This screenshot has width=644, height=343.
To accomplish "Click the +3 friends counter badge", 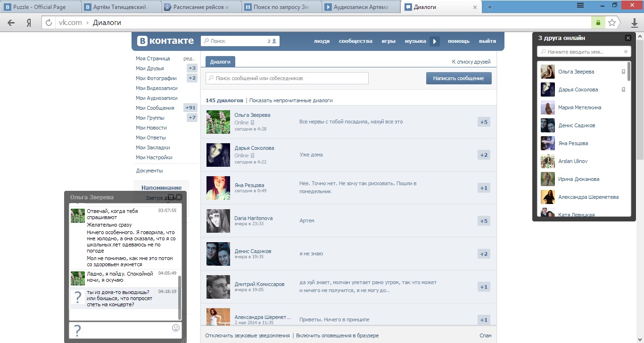I will [x=192, y=68].
